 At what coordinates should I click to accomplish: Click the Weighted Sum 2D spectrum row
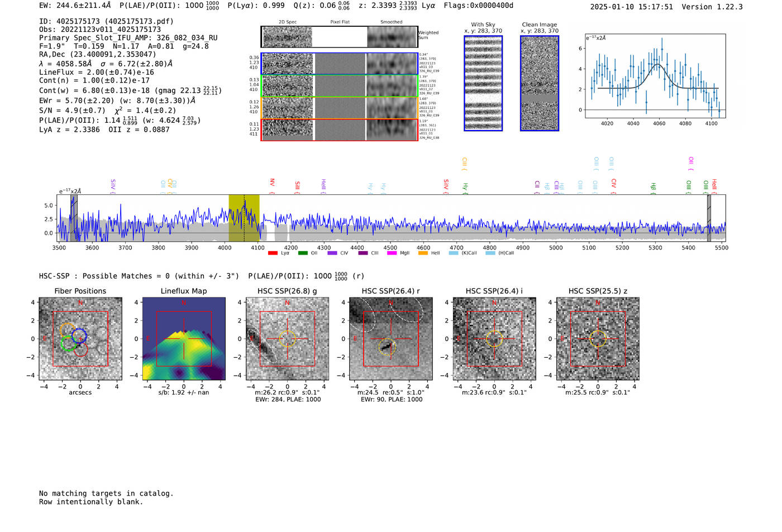pos(339,37)
